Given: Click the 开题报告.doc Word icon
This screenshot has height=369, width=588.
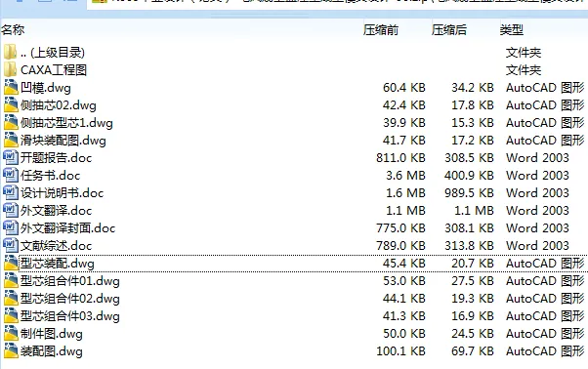Looking at the screenshot, I should click(x=11, y=158).
